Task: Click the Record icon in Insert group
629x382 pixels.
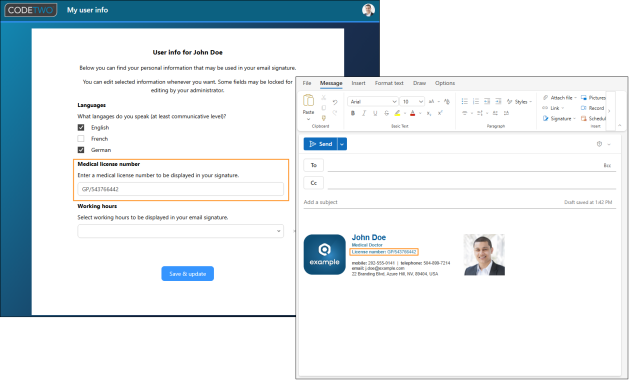Action: (x=584, y=108)
